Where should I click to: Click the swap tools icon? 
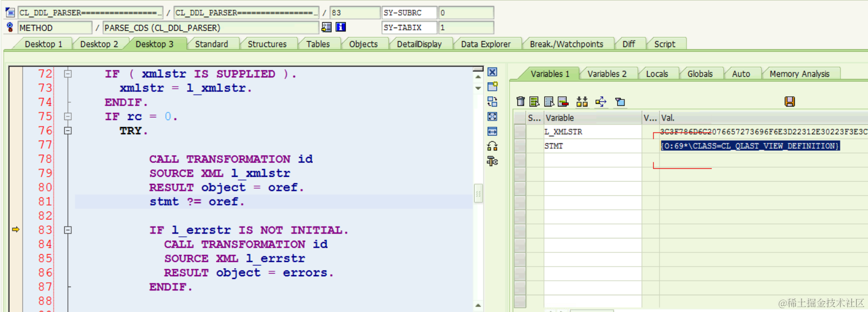[x=492, y=146]
